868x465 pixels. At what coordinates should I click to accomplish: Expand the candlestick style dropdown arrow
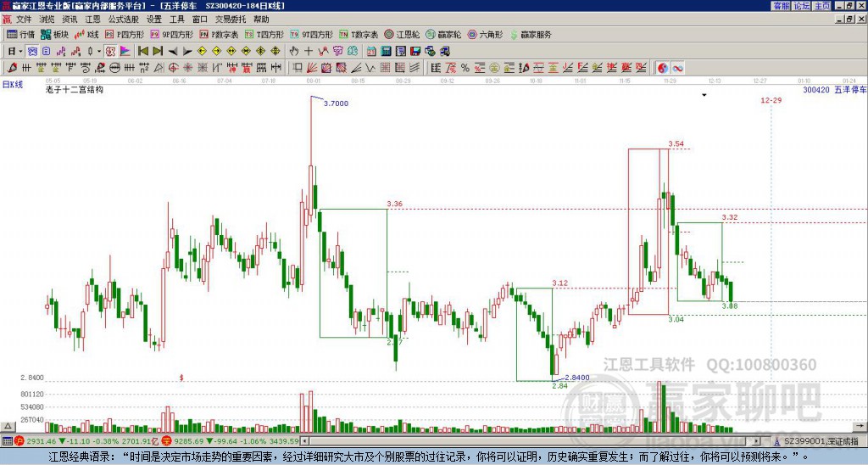pyautogui.click(x=99, y=52)
